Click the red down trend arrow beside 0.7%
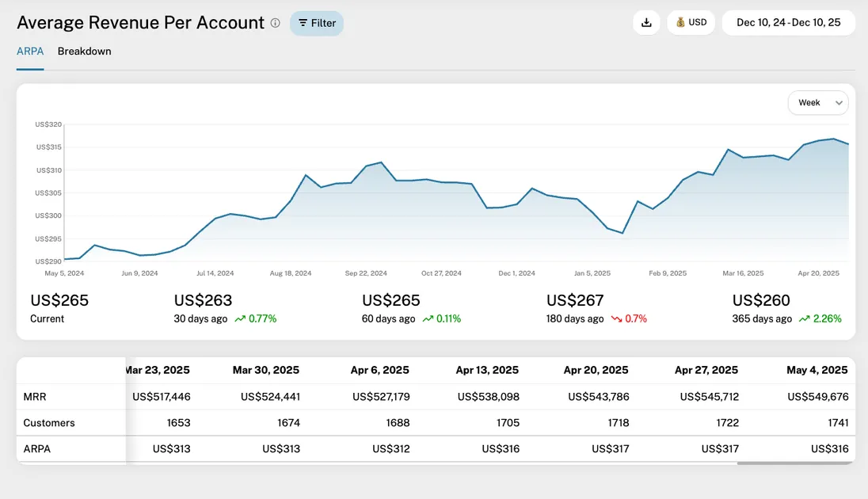 tap(616, 319)
